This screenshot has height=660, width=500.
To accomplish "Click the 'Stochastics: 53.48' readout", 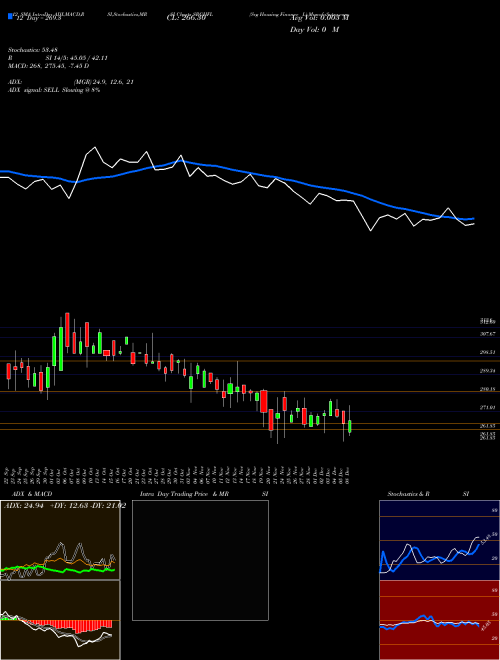I will 32,50.
